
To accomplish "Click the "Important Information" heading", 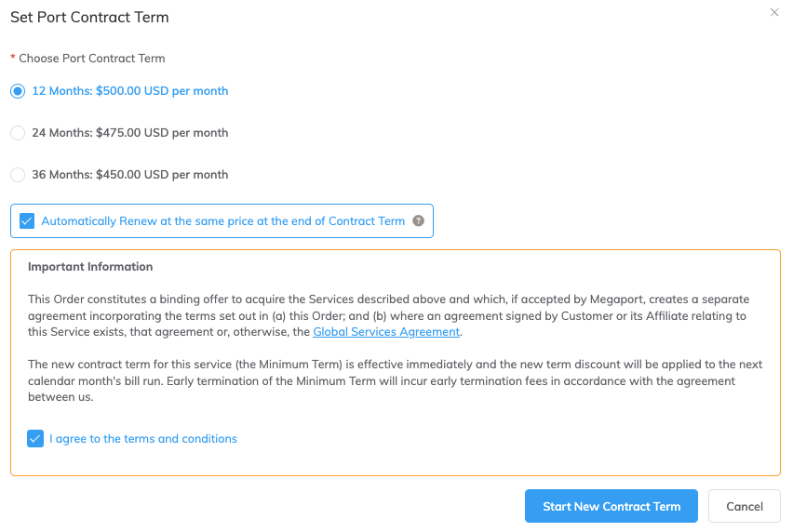I will tap(90, 267).
